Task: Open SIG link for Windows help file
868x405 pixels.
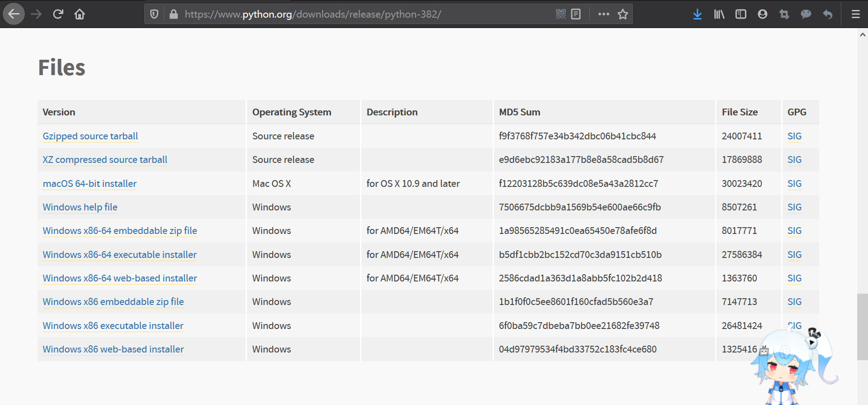Action: pyautogui.click(x=794, y=207)
